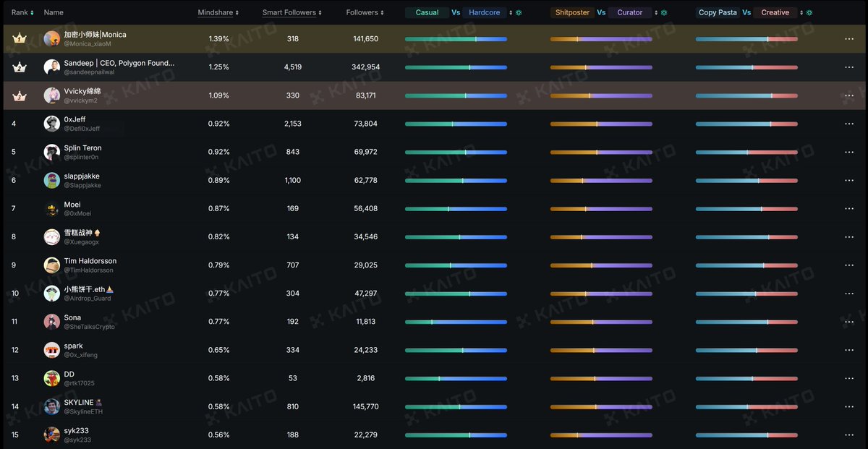Open the three-dot menu for Sona's row
The width and height of the screenshot is (868, 449).
pyautogui.click(x=849, y=322)
